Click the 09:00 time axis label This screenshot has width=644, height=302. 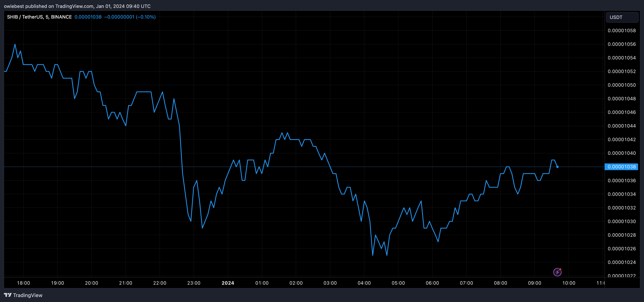pyautogui.click(x=535, y=283)
